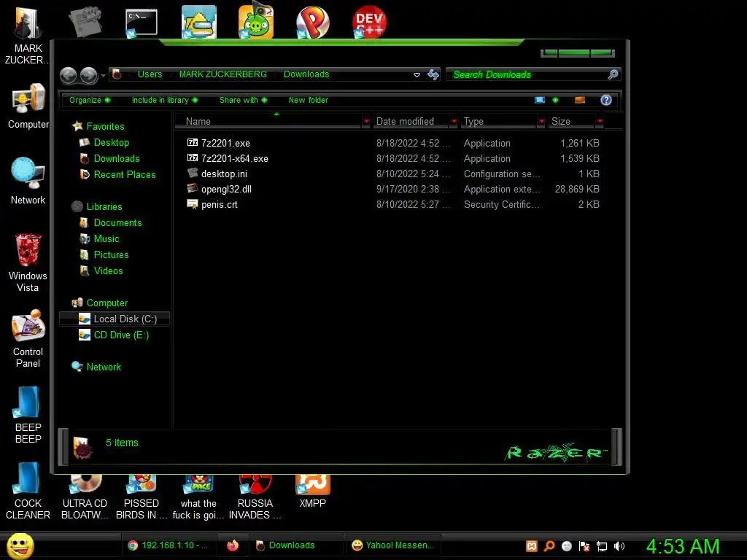This screenshot has height=560, width=747.
Task: Click the opengl32.dll file icon
Action: coord(193,189)
